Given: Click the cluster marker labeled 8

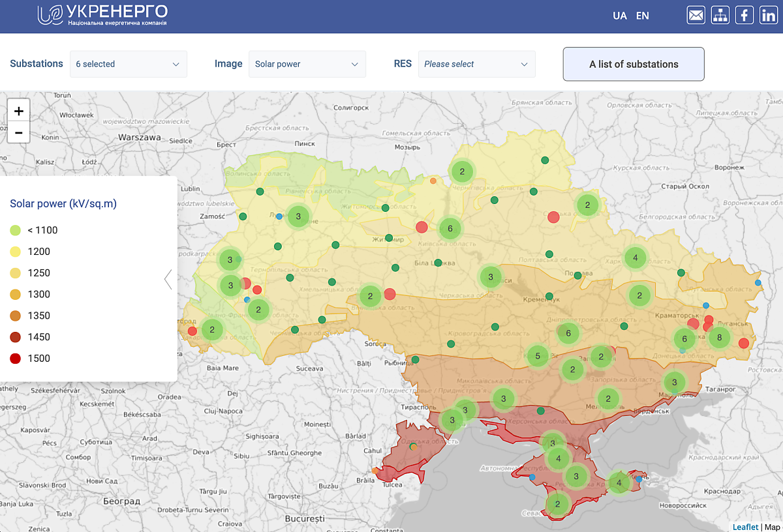Looking at the screenshot, I should (x=719, y=337).
